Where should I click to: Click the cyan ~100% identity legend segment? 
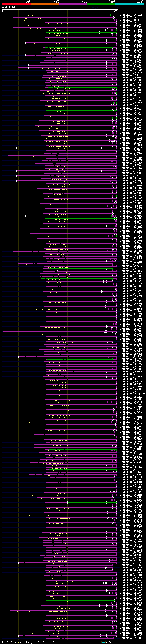coord(130,4)
